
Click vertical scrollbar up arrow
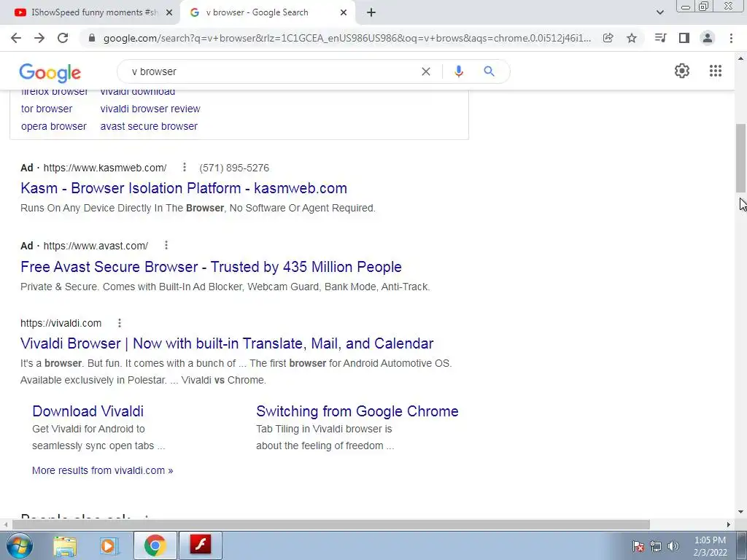click(x=741, y=58)
